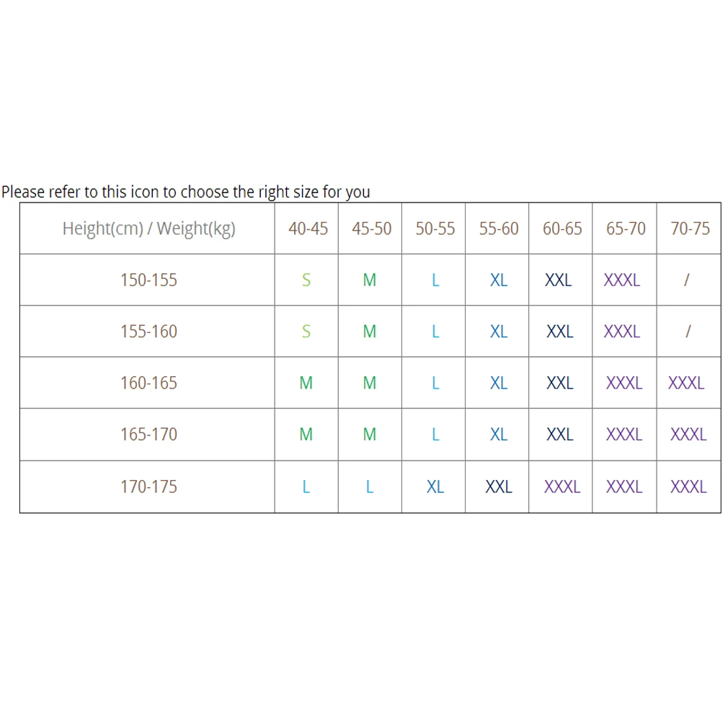Viewport: 728px width, 728px height.
Task: Click XXL in the 160-165 row
Action: [x=560, y=383]
